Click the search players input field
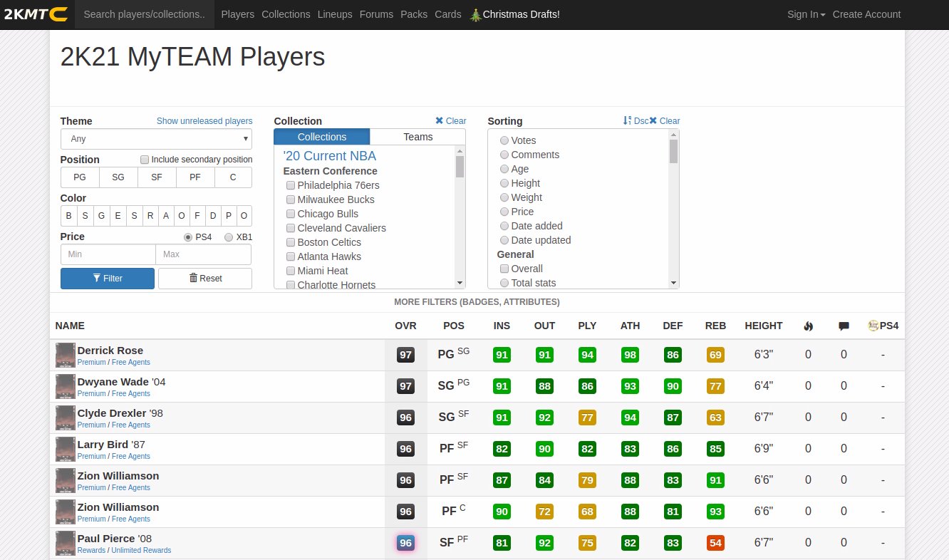 coord(145,14)
